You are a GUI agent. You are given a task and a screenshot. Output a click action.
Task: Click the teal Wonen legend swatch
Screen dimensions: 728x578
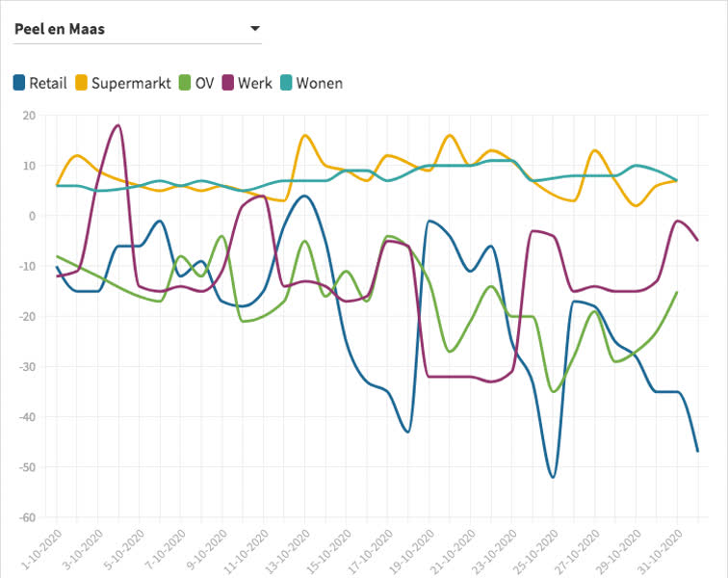tap(286, 83)
